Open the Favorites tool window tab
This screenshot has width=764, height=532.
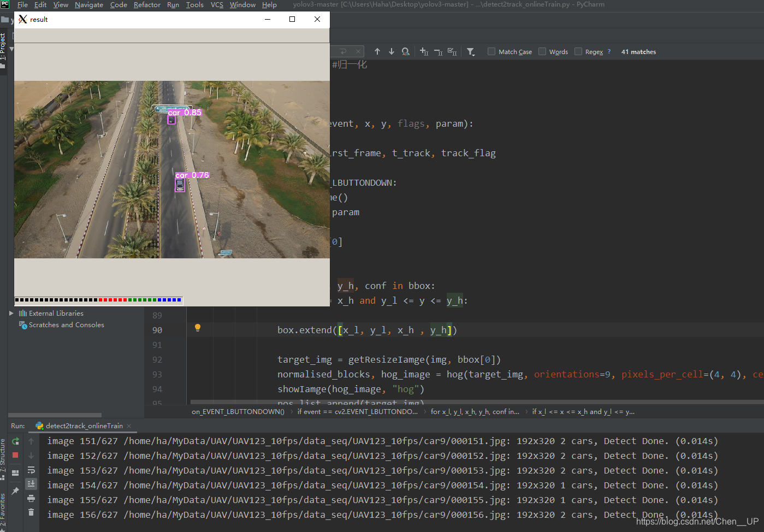coord(3,511)
